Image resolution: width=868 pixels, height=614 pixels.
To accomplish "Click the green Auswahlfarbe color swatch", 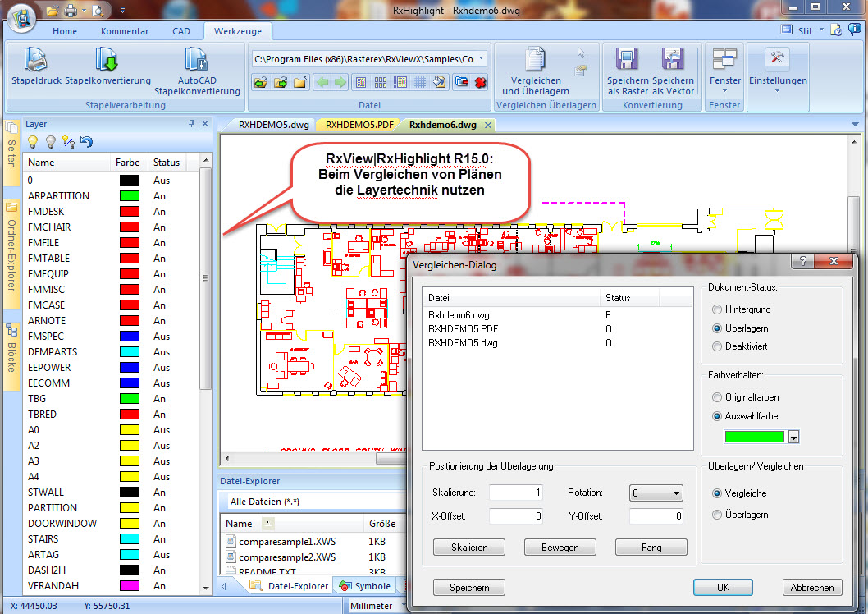I will (752, 437).
